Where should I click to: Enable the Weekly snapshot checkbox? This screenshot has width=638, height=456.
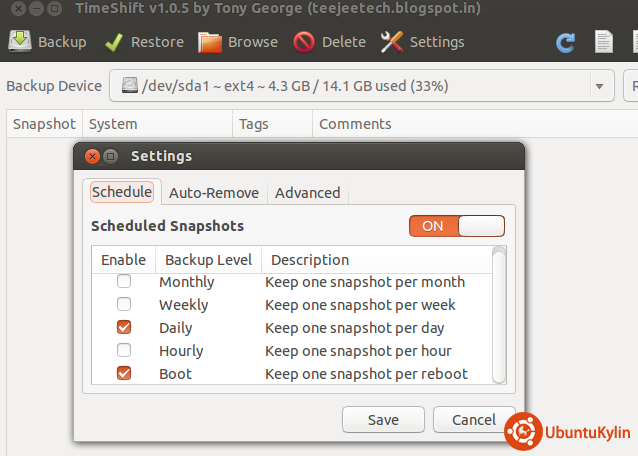(124, 305)
